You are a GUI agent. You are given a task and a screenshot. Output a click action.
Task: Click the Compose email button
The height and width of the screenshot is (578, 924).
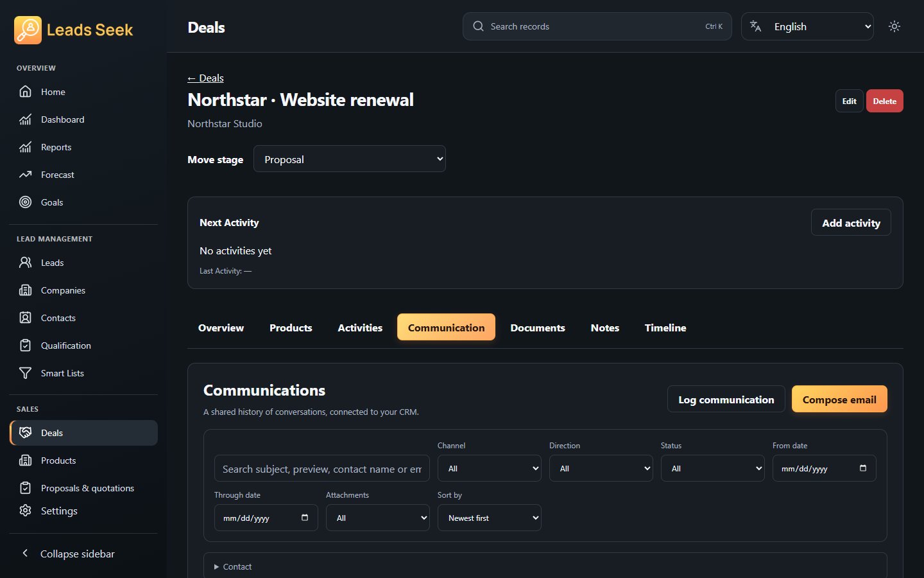point(839,399)
